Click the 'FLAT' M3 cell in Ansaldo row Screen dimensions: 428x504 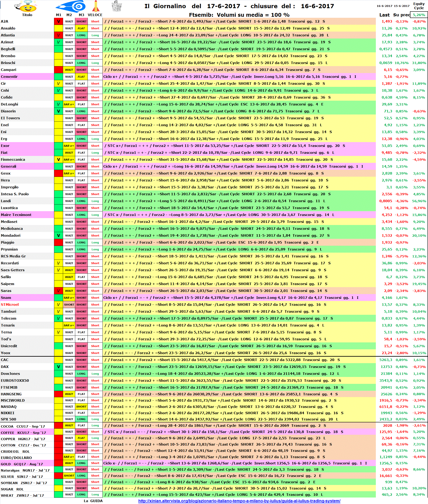click(81, 28)
